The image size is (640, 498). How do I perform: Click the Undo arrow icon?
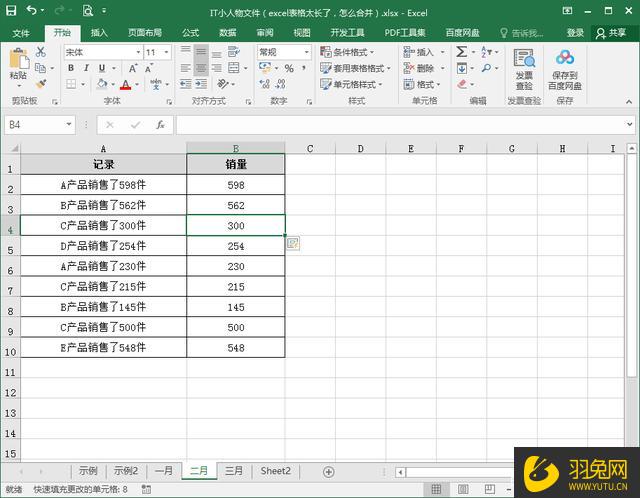pos(32,11)
